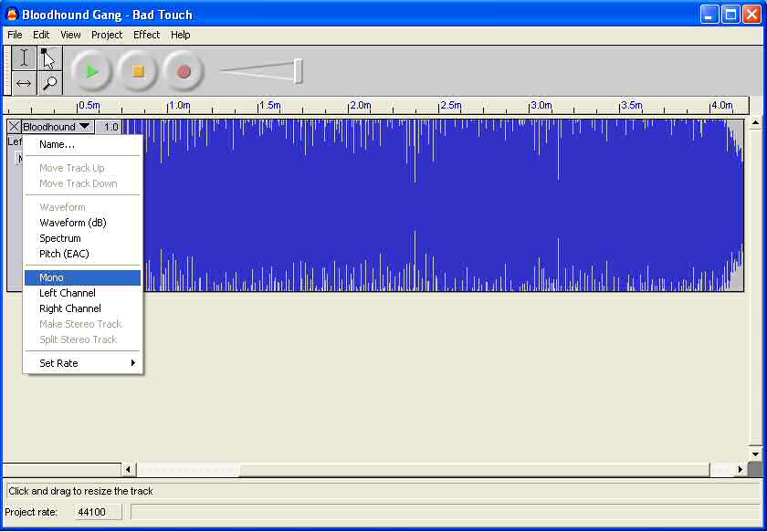Adjust the volume slider handle
The height and width of the screenshot is (532, 767).
pos(298,71)
